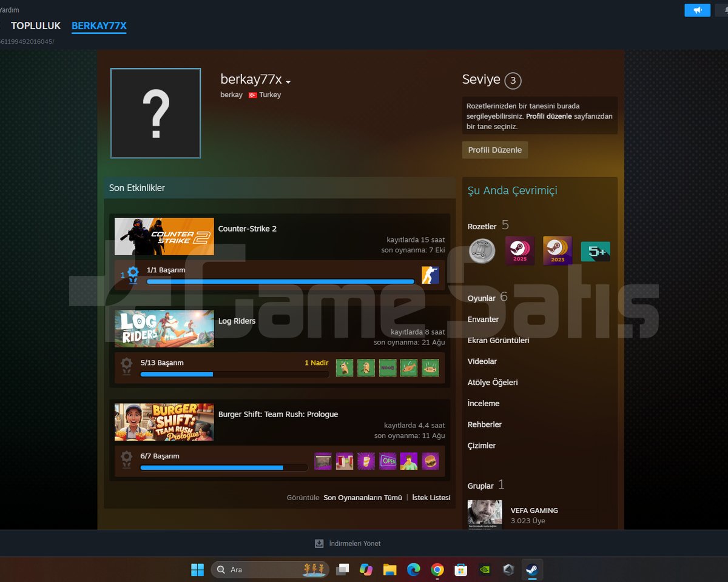Open the Steam 2025 badge

[520, 250]
